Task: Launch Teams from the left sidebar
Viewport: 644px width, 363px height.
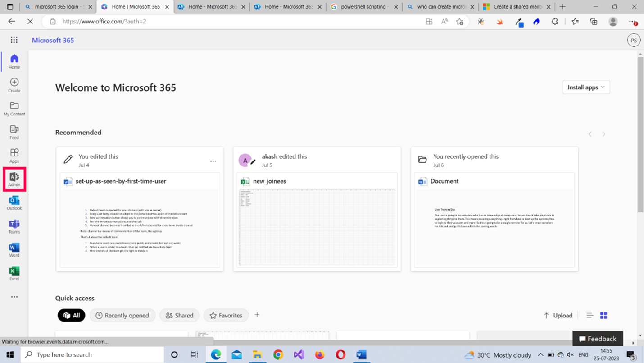Action: (x=14, y=226)
